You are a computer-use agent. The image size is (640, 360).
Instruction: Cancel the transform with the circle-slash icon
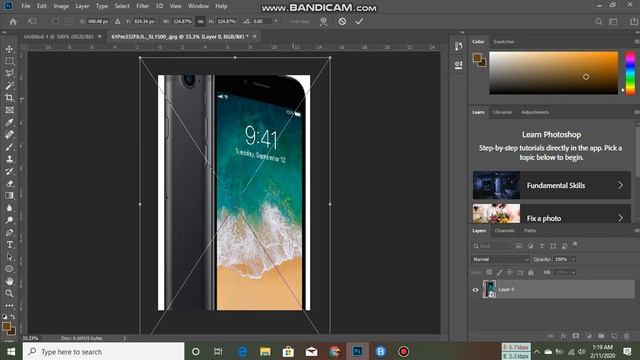tap(342, 21)
